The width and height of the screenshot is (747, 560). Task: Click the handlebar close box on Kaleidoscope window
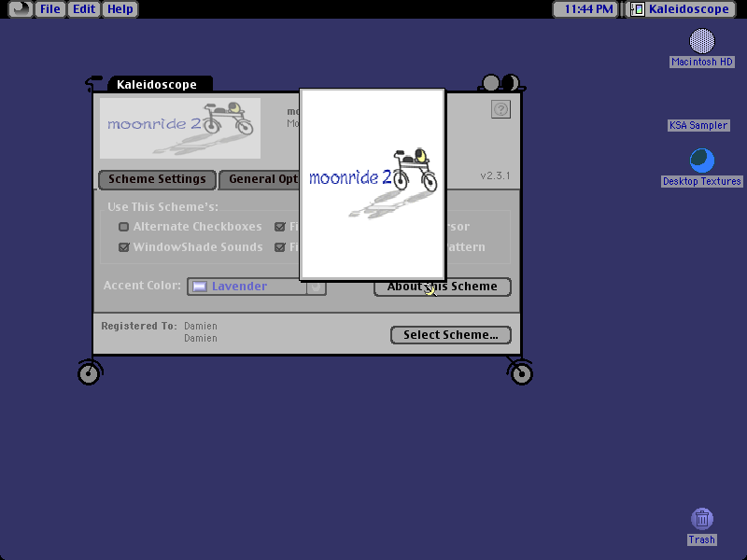pos(92,83)
